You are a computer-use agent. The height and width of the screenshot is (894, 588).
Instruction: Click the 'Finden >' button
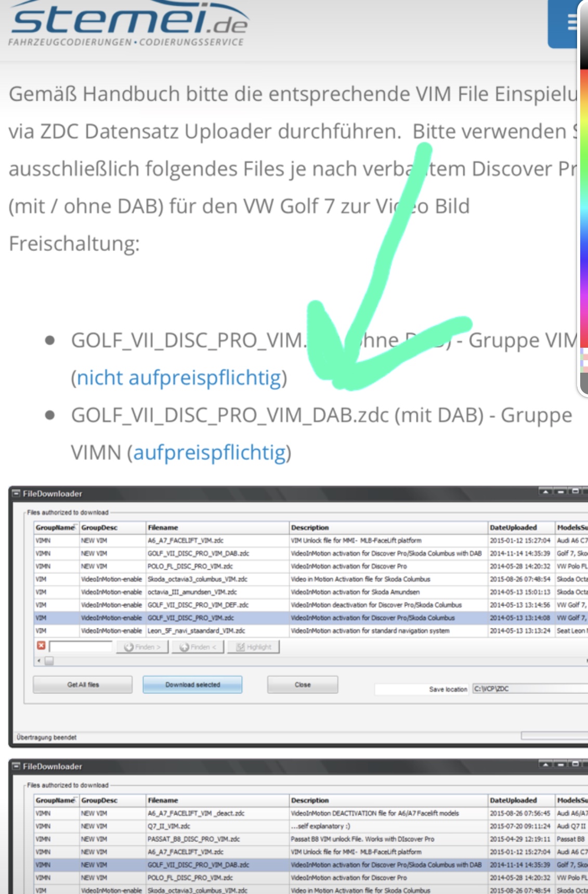tap(142, 647)
